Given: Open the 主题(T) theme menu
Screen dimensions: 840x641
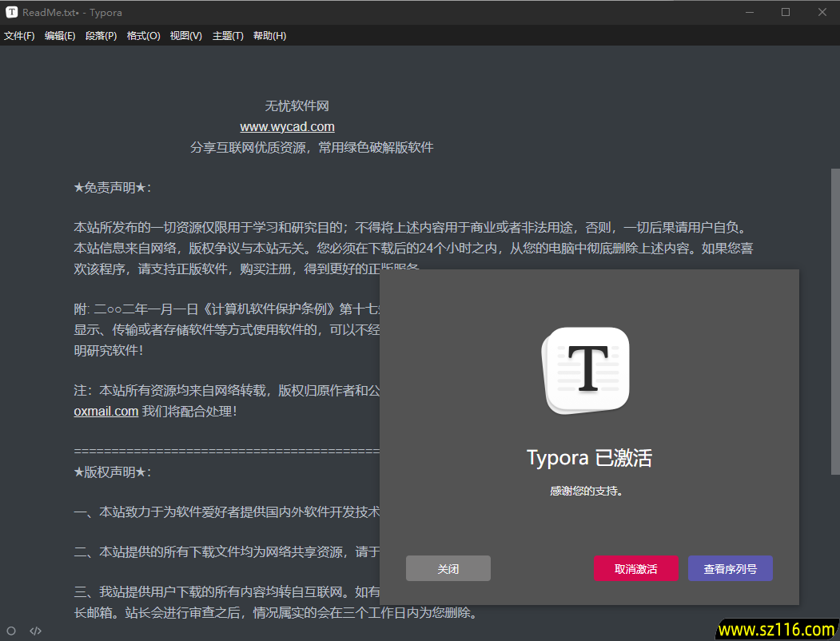Looking at the screenshot, I should pyautogui.click(x=228, y=36).
